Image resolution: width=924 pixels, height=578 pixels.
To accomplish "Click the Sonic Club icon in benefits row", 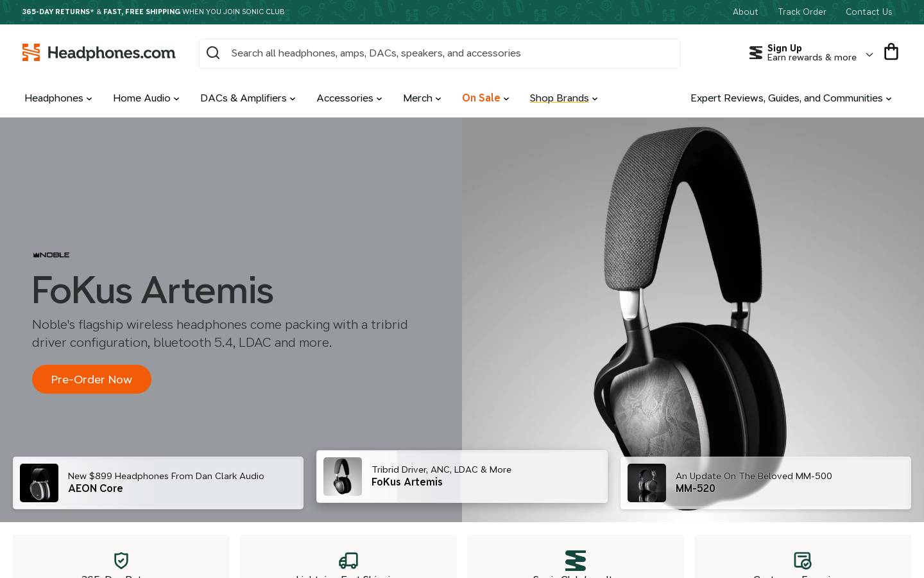I will click(576, 560).
